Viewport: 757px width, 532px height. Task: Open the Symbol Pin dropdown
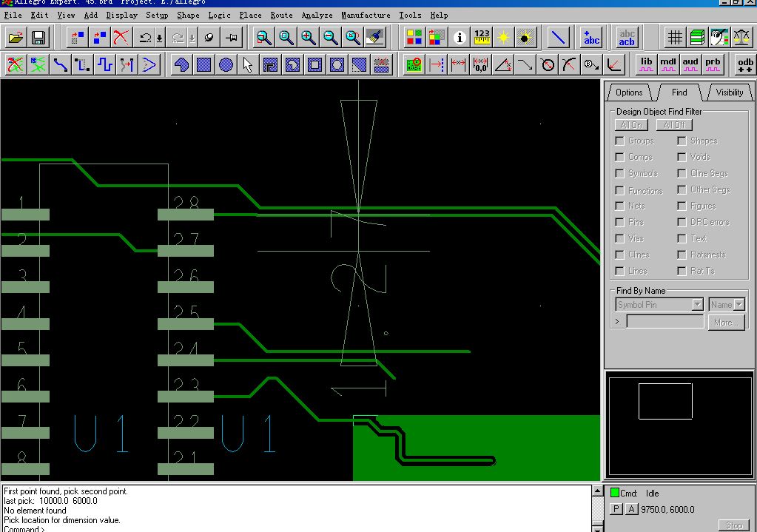[x=697, y=305]
